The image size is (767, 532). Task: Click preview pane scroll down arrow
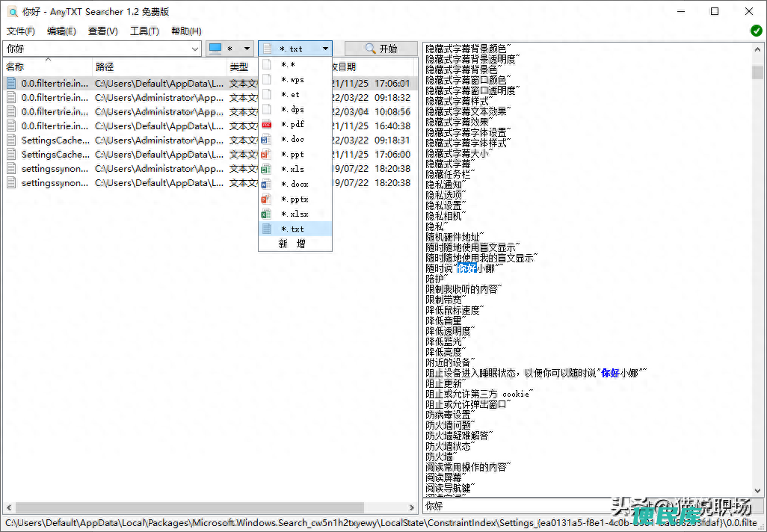coord(758,490)
